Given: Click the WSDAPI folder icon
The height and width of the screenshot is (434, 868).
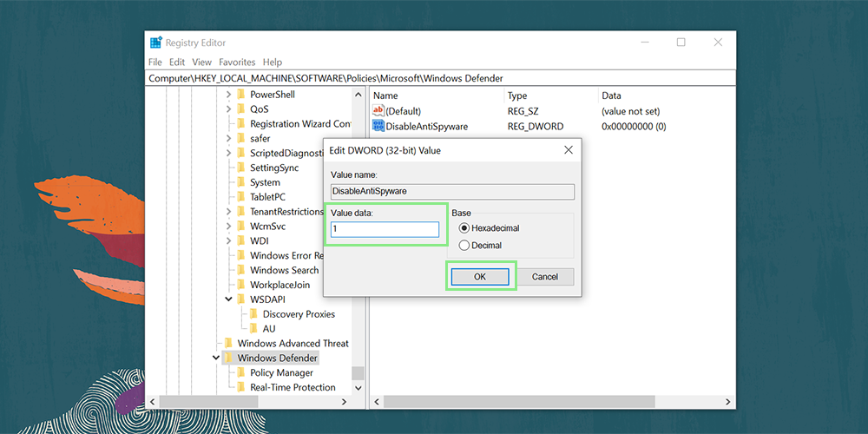Looking at the screenshot, I should click(240, 299).
